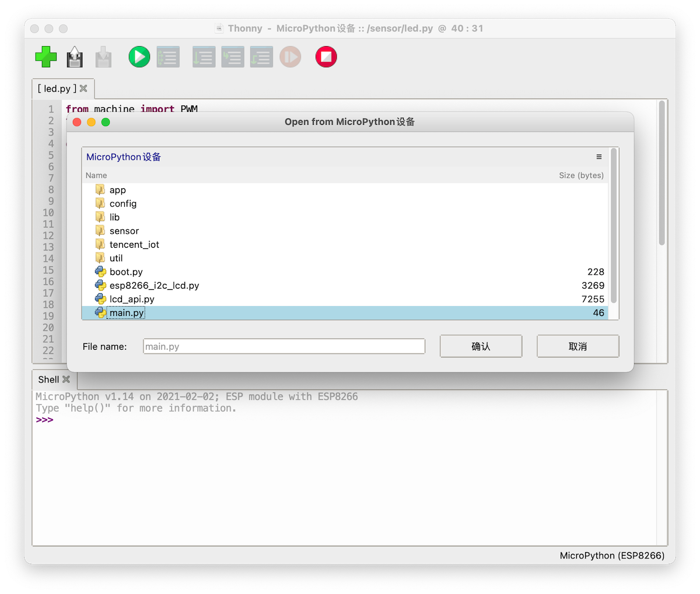Open the sensor folder in list

[x=124, y=231]
